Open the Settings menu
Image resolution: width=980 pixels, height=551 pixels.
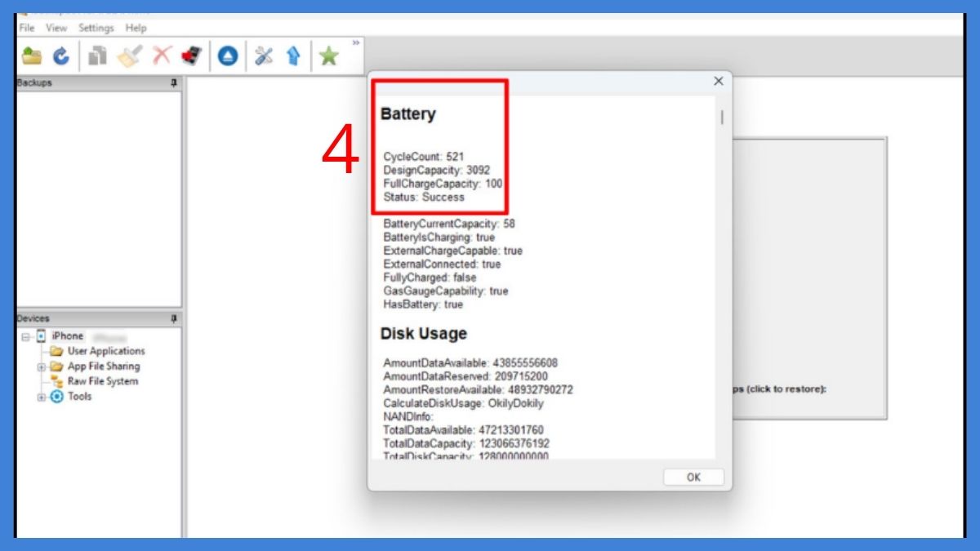96,28
